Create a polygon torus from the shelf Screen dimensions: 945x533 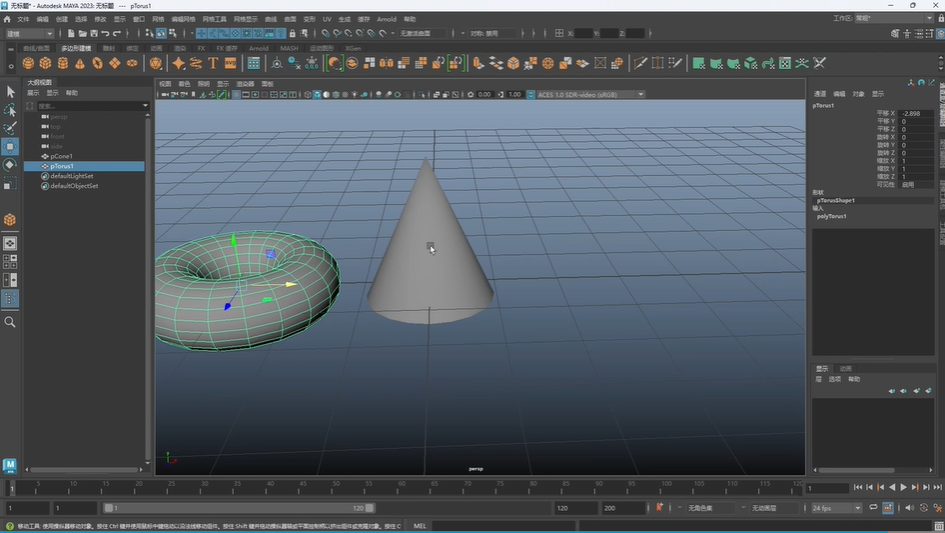97,63
